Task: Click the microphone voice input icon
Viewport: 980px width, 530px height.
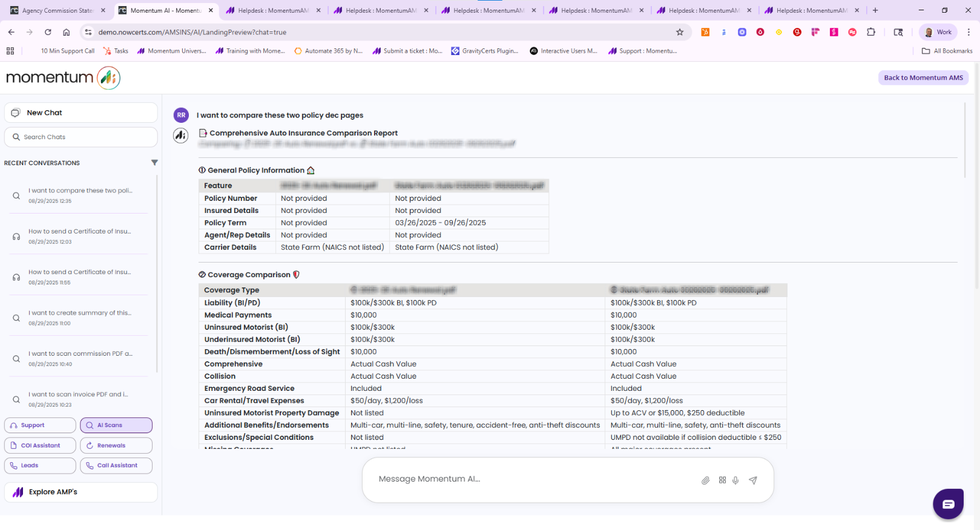Action: pyautogui.click(x=735, y=480)
